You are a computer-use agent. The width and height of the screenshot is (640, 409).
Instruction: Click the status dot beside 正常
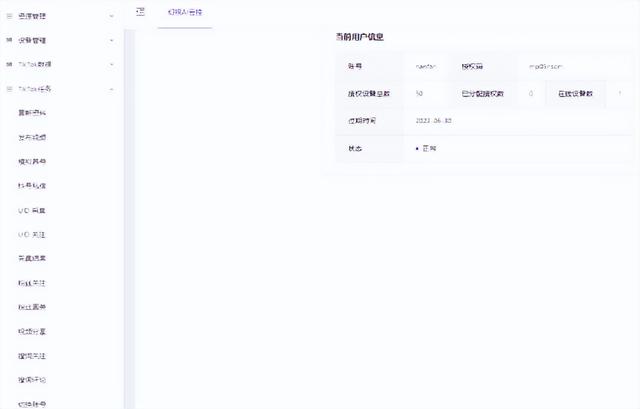pos(417,148)
